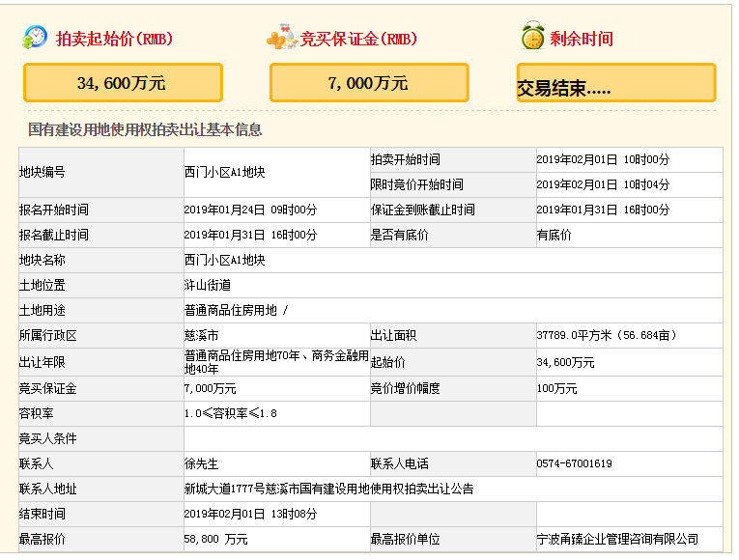Click the 交易结束 status box
This screenshot has height=560, width=739.
pos(615,84)
